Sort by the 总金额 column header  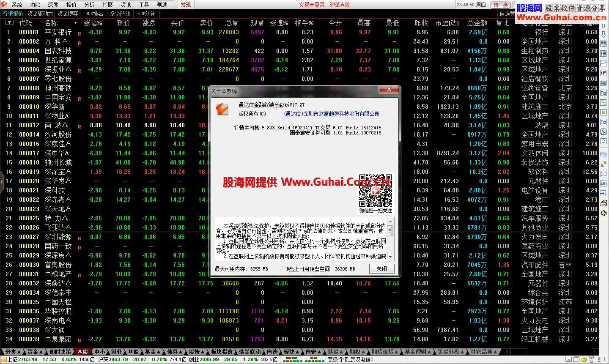(477, 23)
